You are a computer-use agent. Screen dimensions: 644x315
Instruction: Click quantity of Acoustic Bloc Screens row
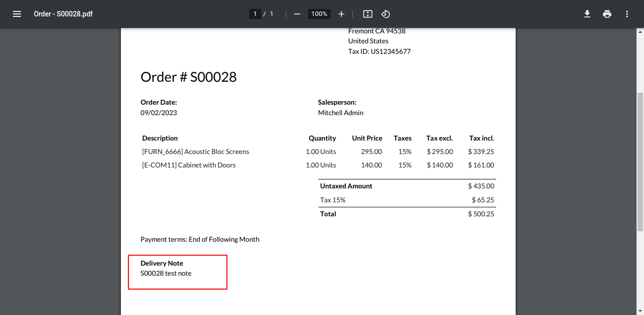321,152
